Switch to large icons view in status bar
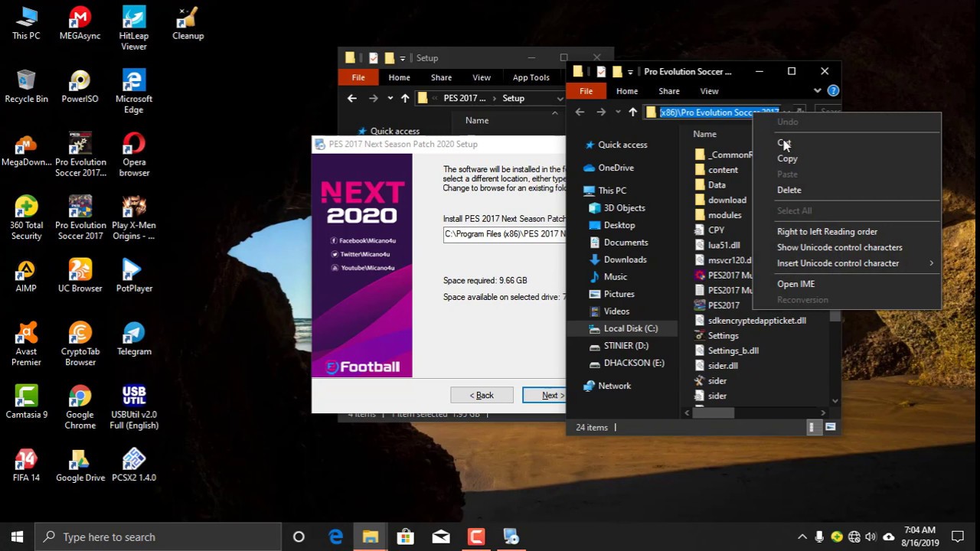The width and height of the screenshot is (980, 551). pos(830,427)
